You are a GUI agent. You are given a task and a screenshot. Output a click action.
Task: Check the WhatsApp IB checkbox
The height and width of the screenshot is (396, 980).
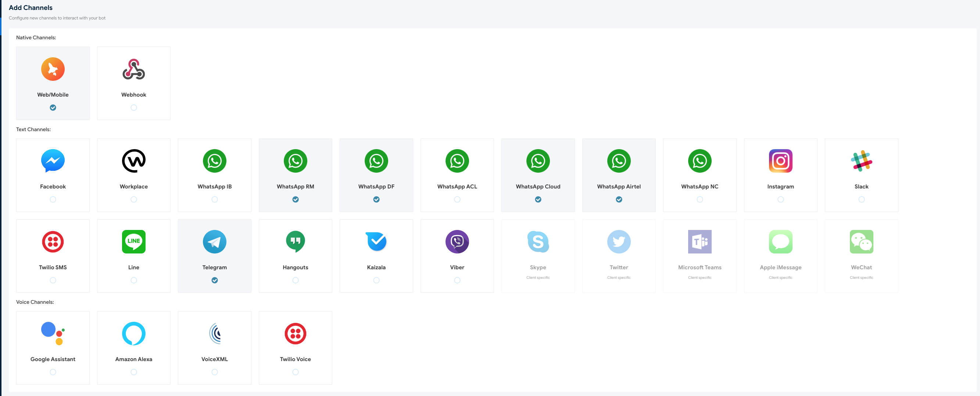[x=215, y=199]
